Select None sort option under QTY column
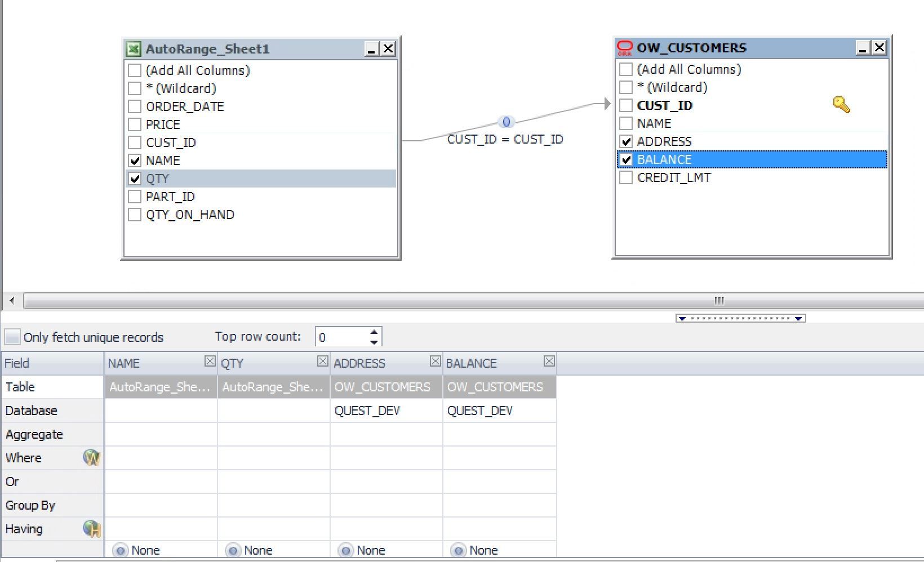Viewport: 924px width, 562px height. click(x=233, y=550)
